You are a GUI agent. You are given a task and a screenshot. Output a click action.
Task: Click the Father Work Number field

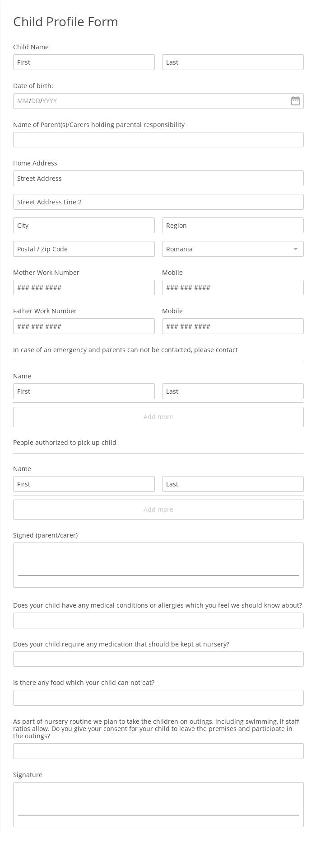84,326
